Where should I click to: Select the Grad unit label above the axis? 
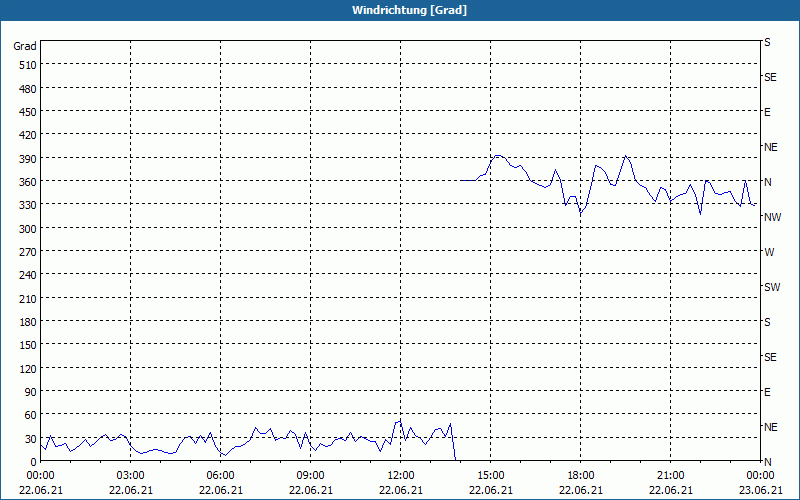(25, 46)
